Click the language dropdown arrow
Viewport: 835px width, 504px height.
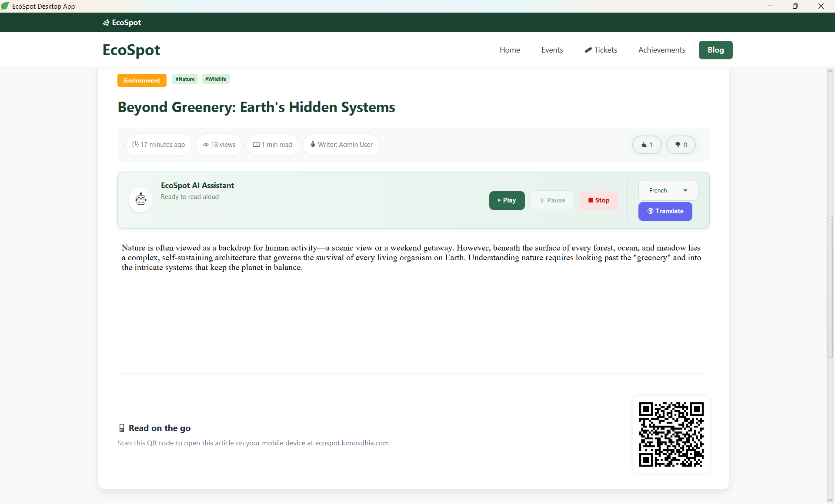[685, 190]
